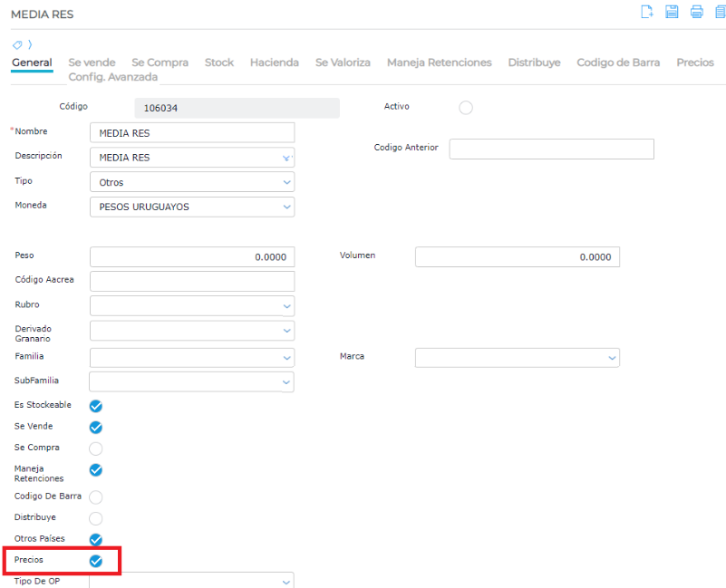
Task: Click the Codigo Anterior text field
Action: 551,149
